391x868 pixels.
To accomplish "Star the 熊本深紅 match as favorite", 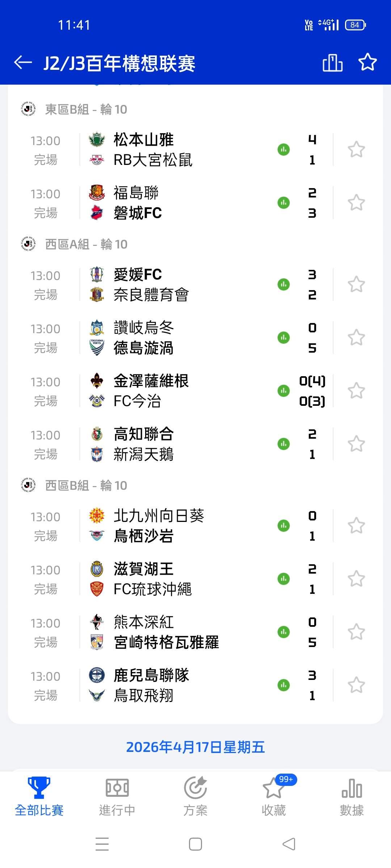I will point(356,632).
